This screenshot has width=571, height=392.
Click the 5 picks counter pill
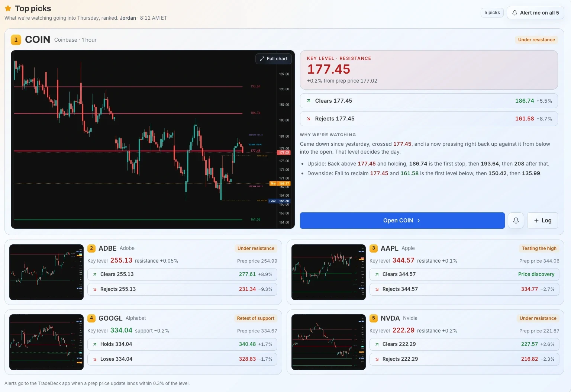point(492,13)
